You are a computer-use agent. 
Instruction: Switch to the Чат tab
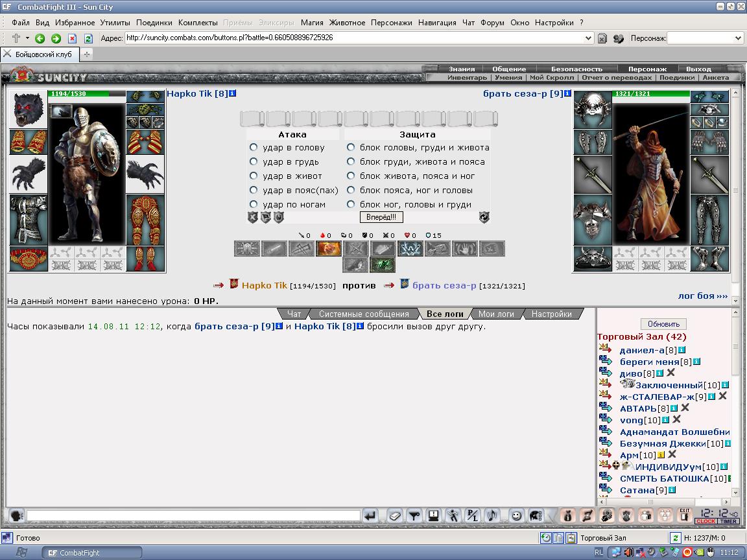pos(294,314)
